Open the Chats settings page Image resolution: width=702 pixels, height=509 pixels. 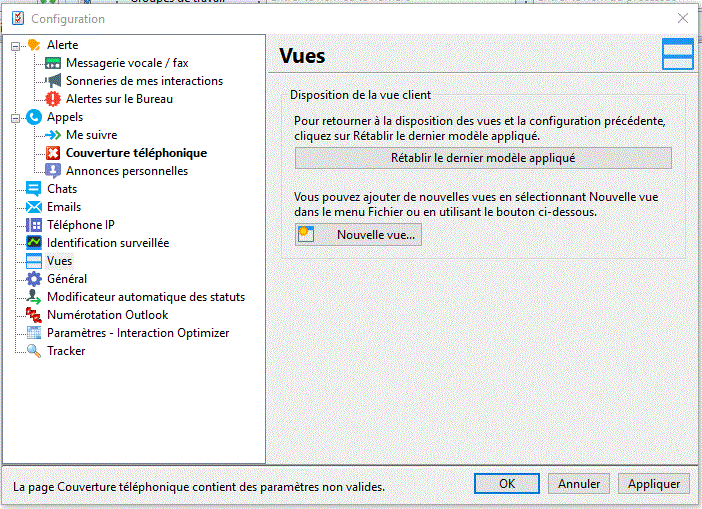tap(62, 189)
